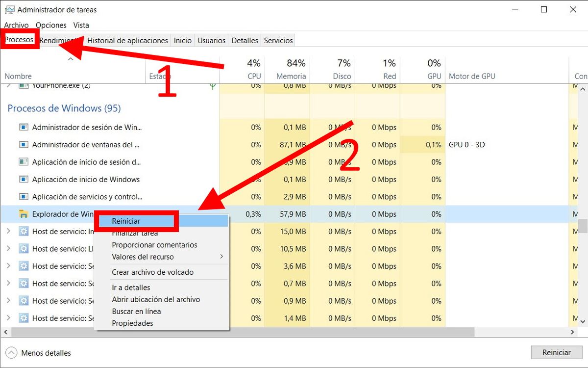588x368 pixels.
Task: Click the Aplicación de inicio de Windows icon
Action: click(24, 179)
